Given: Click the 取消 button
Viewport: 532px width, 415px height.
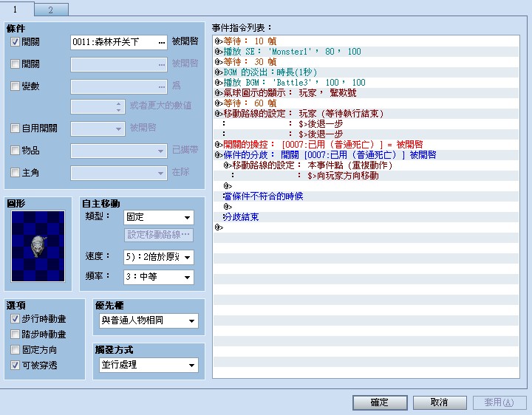Looking at the screenshot, I should point(440,402).
